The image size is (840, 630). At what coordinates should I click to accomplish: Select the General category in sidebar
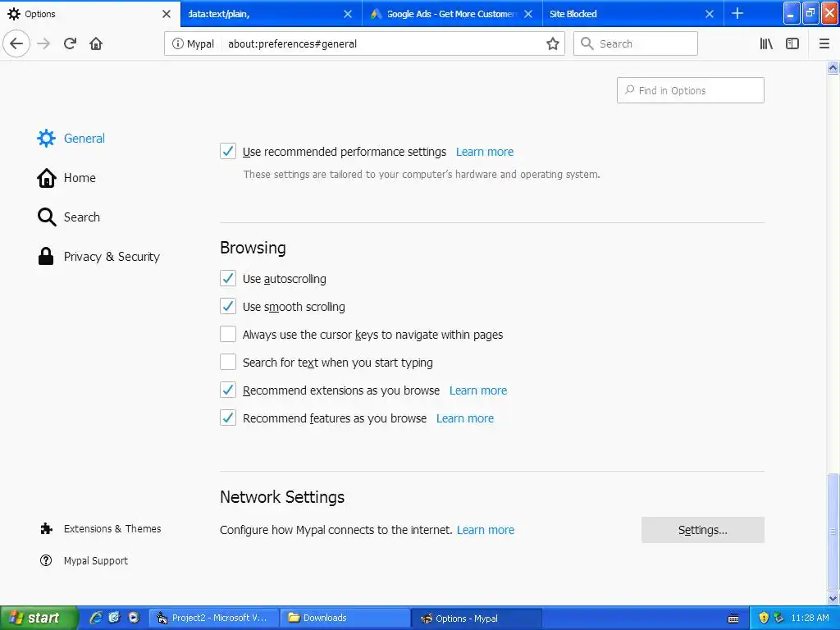[x=71, y=138]
